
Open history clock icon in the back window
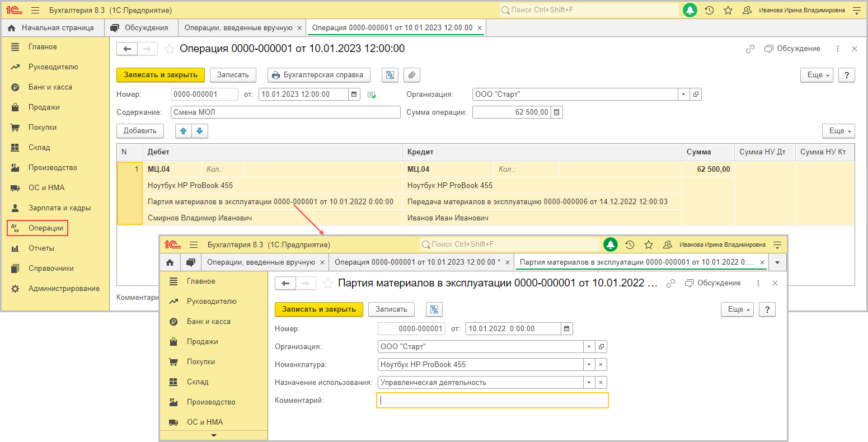tap(709, 10)
